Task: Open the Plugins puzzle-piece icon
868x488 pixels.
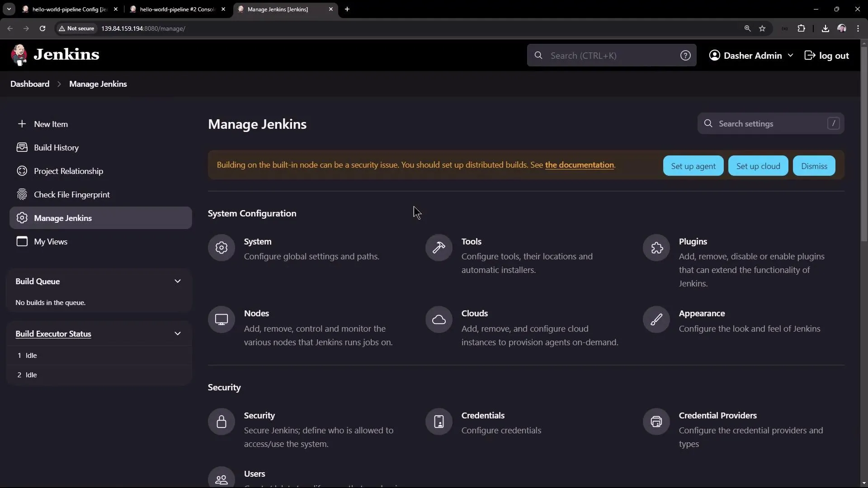Action: pyautogui.click(x=656, y=248)
